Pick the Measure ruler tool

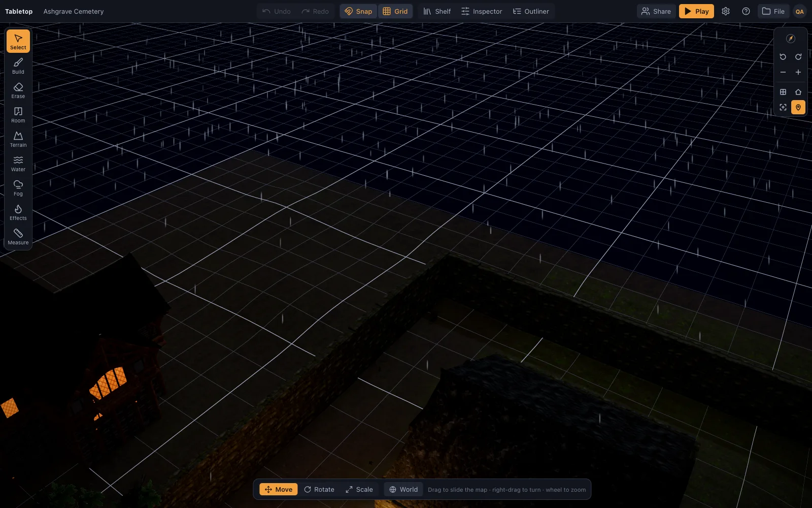[x=18, y=236]
